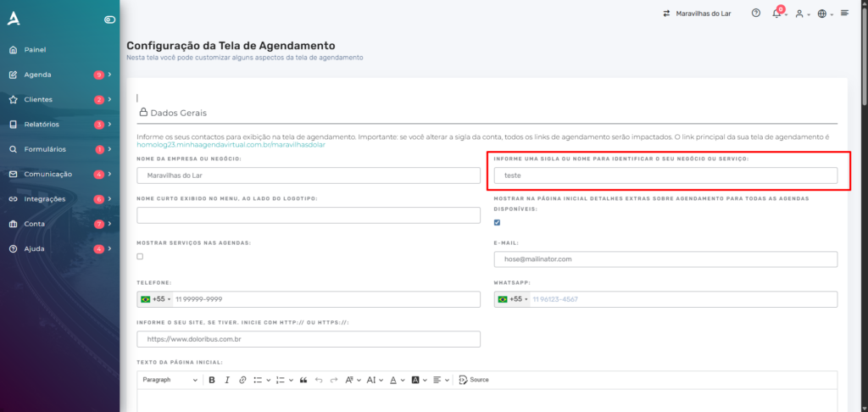Open the language globe dropdown
The image size is (868, 412).
[x=825, y=14]
